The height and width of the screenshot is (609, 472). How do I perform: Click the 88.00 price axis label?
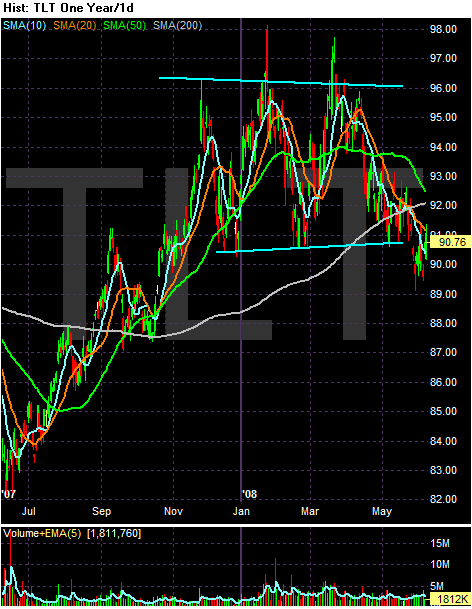click(x=443, y=323)
